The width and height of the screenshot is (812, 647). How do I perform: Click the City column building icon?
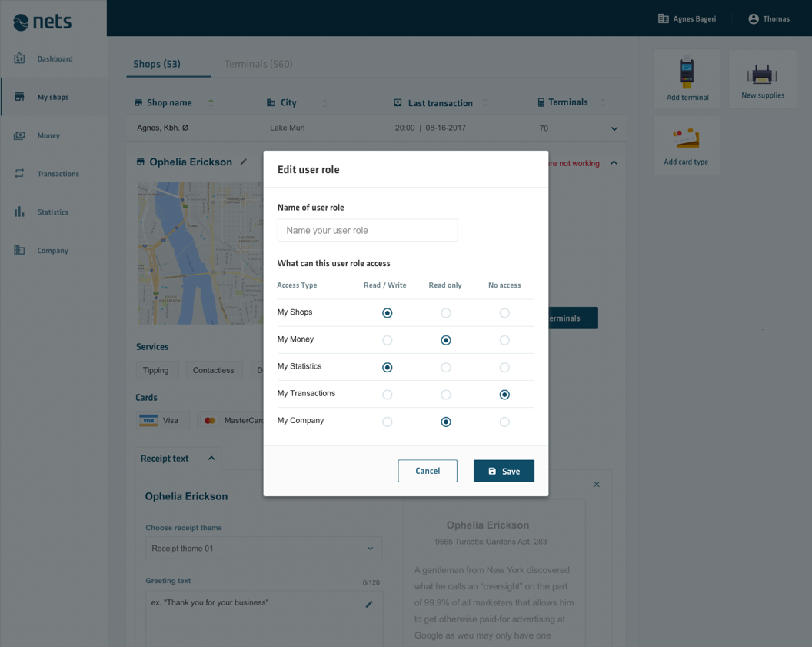(x=271, y=102)
